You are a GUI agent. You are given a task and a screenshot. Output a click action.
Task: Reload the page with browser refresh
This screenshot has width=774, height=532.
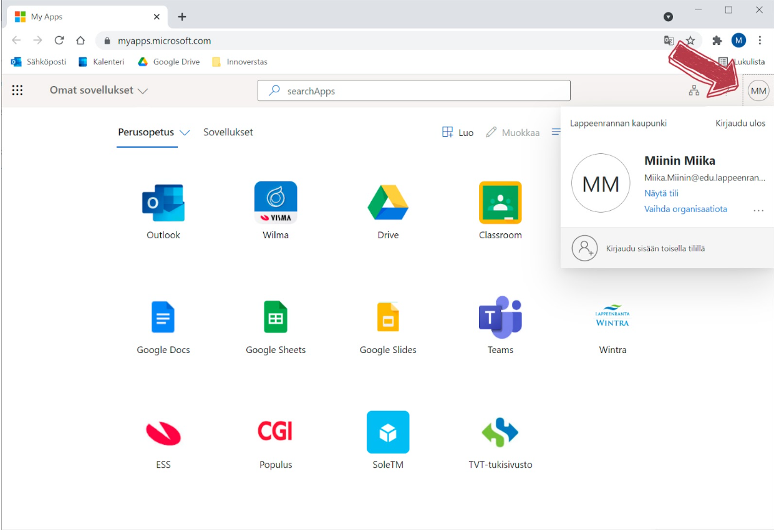(59, 41)
